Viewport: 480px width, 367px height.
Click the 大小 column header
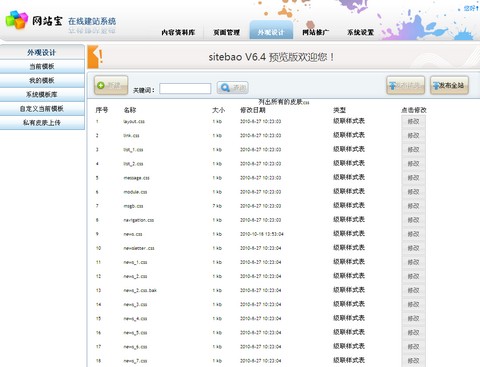[219, 110]
